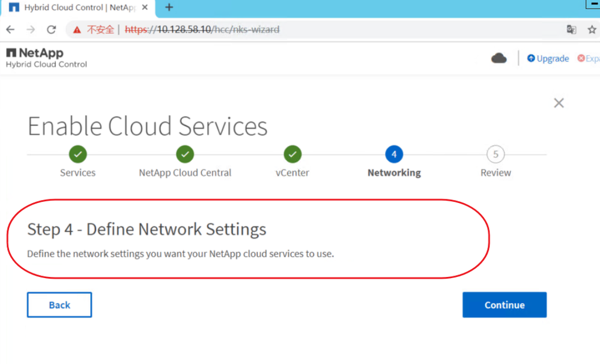The image size is (600, 364).
Task: Go to the NetApp Cloud Central step
Action: coord(185,154)
